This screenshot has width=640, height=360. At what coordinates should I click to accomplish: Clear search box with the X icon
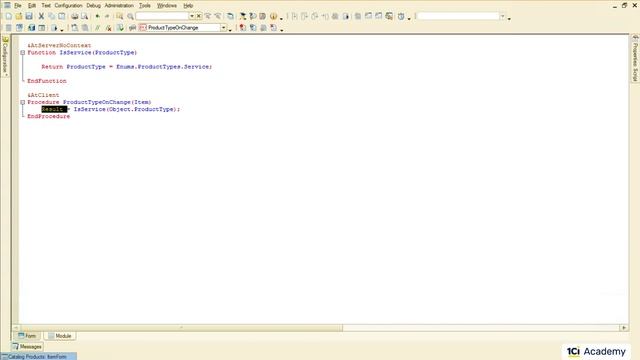click(199, 16)
